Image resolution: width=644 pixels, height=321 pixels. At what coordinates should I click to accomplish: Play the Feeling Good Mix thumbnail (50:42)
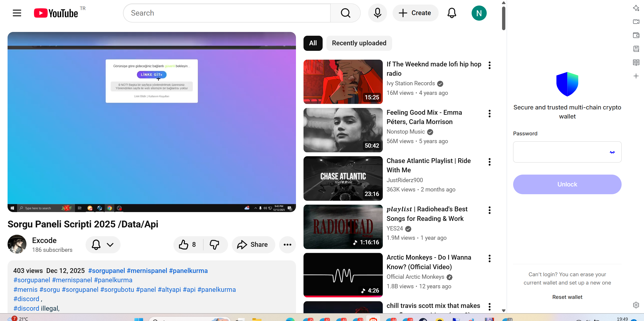click(343, 130)
